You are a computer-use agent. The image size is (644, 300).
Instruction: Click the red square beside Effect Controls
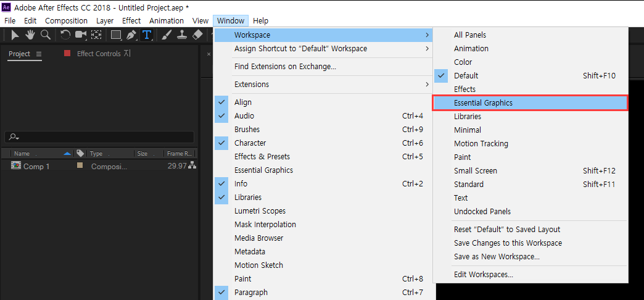coord(68,54)
